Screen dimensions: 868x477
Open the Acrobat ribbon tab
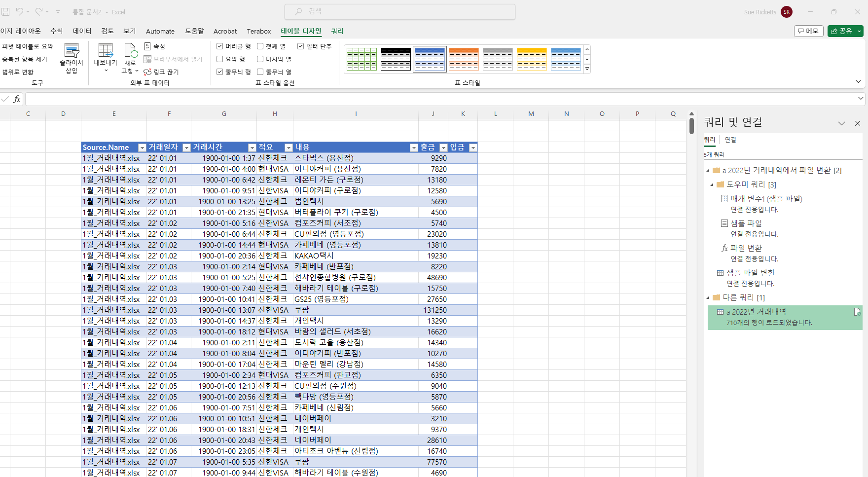point(225,31)
